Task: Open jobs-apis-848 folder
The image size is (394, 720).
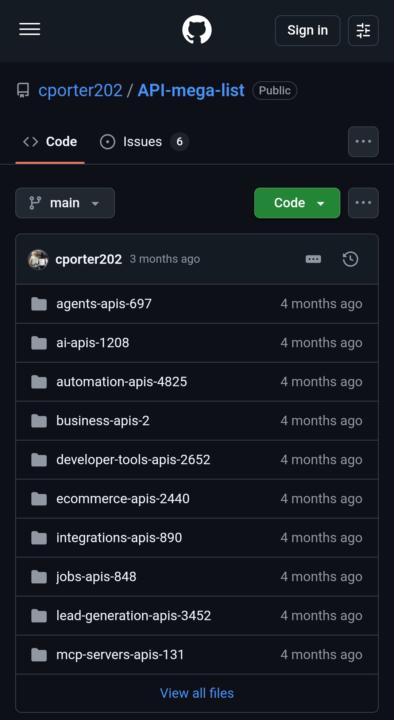Action: pos(96,577)
